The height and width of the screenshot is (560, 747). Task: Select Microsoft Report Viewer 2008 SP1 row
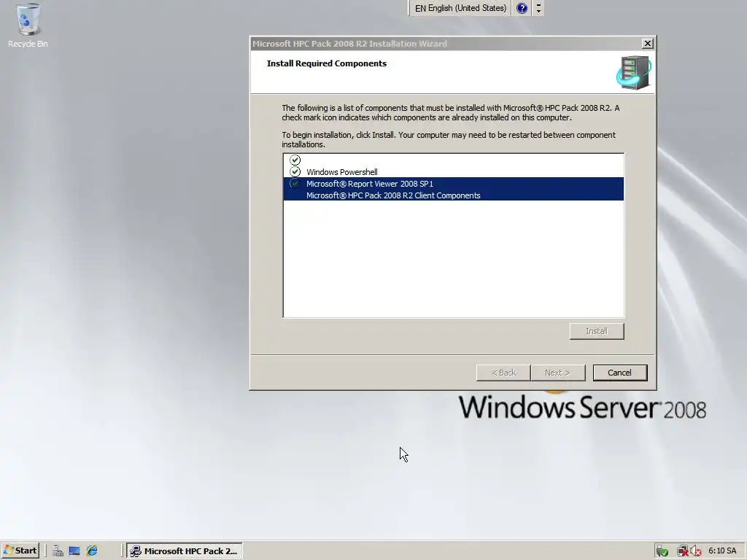click(453, 184)
